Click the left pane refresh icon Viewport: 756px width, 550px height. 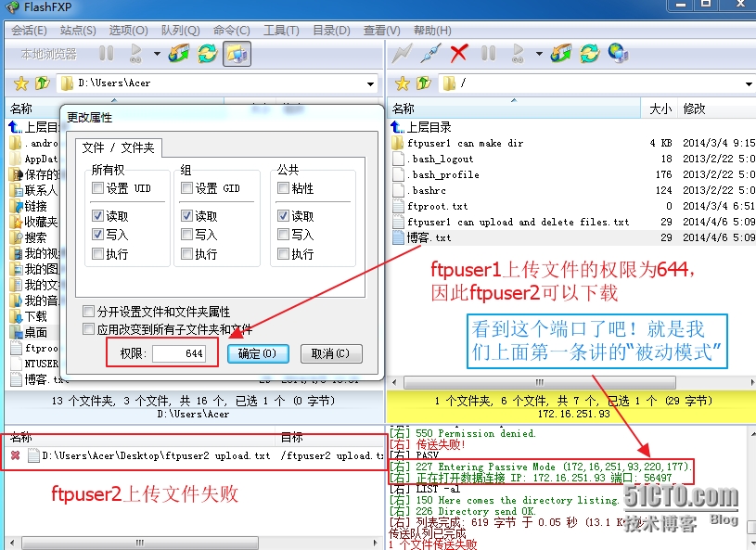(208, 53)
